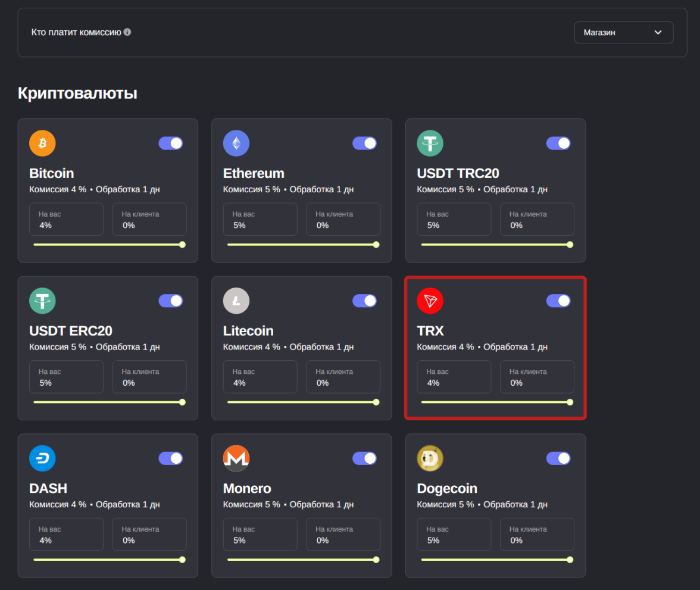The image size is (700, 590).
Task: Click the USDT TRC20 Tether icon
Action: pos(430,143)
